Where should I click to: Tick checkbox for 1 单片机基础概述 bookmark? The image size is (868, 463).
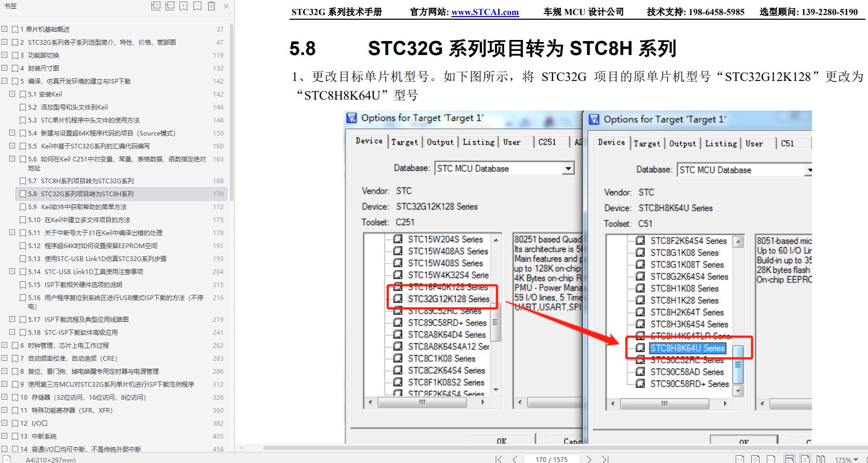15,30
